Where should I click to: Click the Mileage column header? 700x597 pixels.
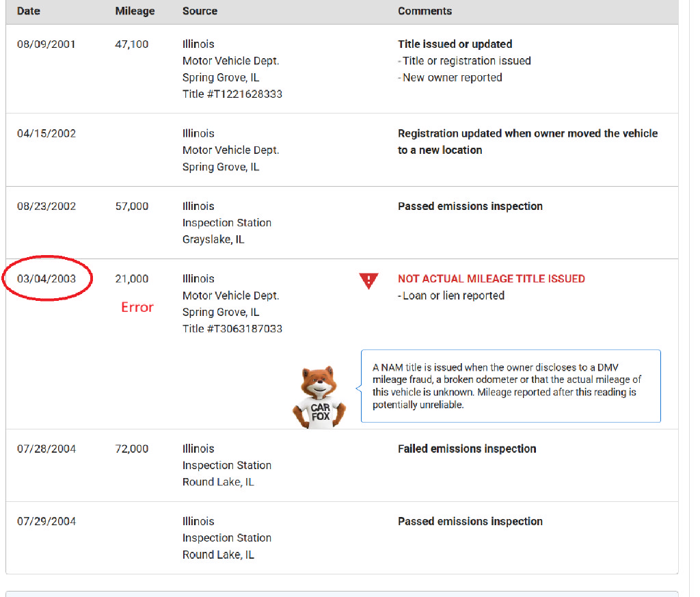(135, 11)
